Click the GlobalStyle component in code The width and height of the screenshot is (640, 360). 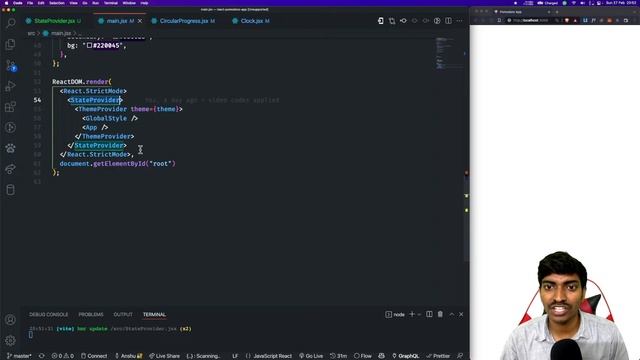coord(106,118)
